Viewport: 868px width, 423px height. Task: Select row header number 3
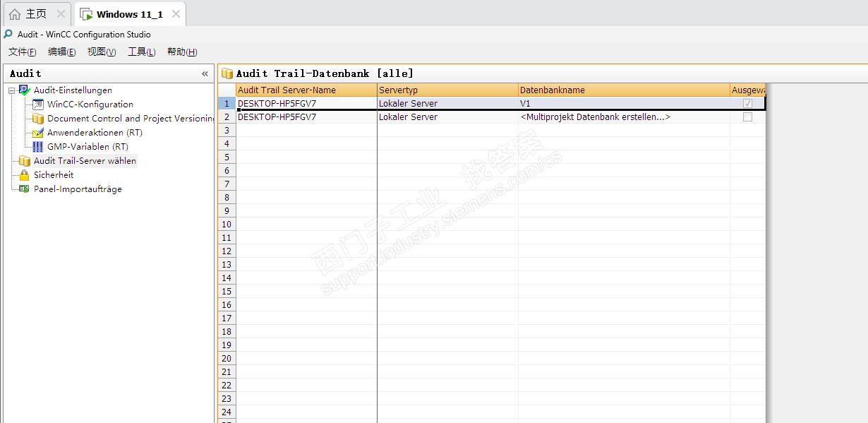pyautogui.click(x=227, y=131)
